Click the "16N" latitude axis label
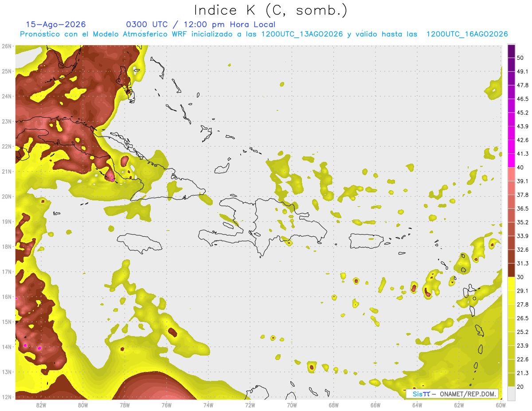This screenshot has height=411, width=532. point(7,297)
